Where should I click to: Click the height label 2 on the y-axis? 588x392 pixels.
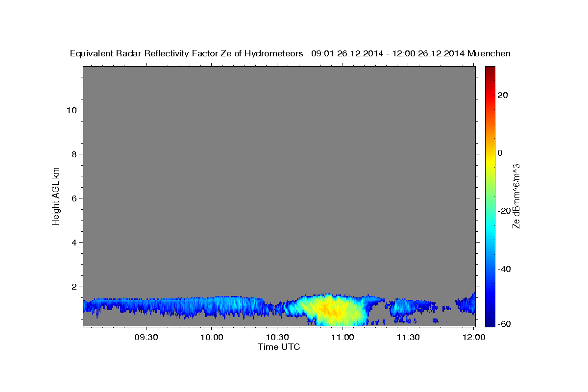click(x=73, y=286)
